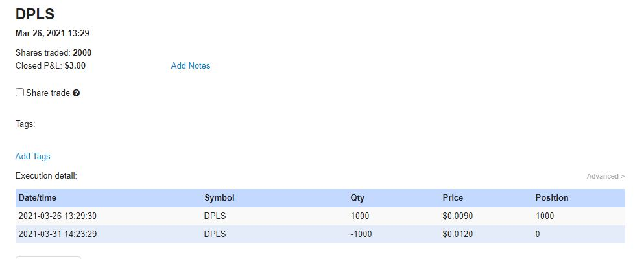This screenshot has height=259, width=644.
Task: Click the Price column header
Action: 453,197
